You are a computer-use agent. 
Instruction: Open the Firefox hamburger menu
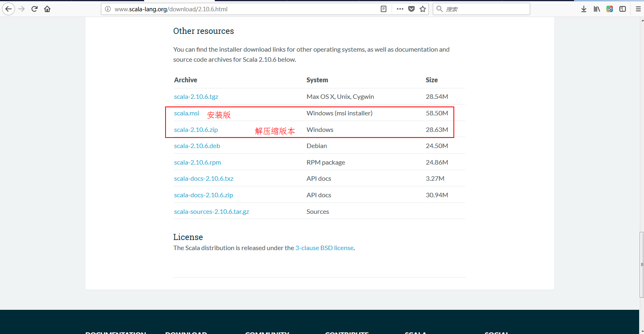tap(638, 9)
